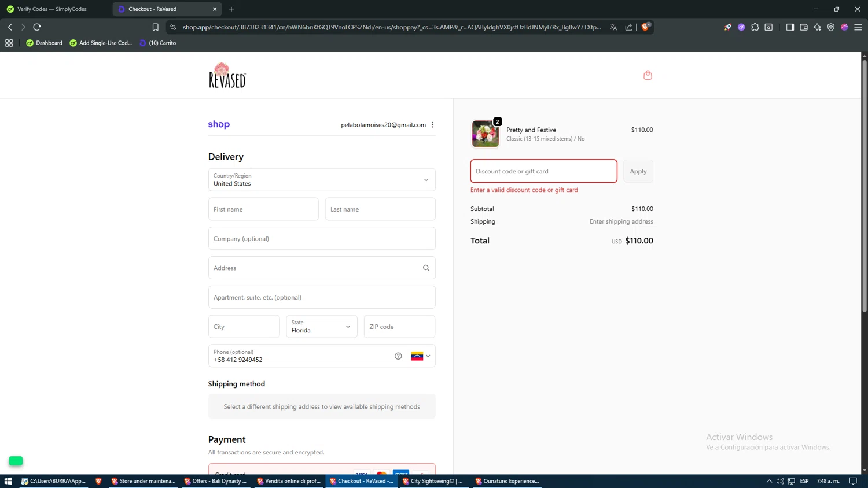This screenshot has width=868, height=488.
Task: Click the Last name field
Action: click(x=380, y=209)
